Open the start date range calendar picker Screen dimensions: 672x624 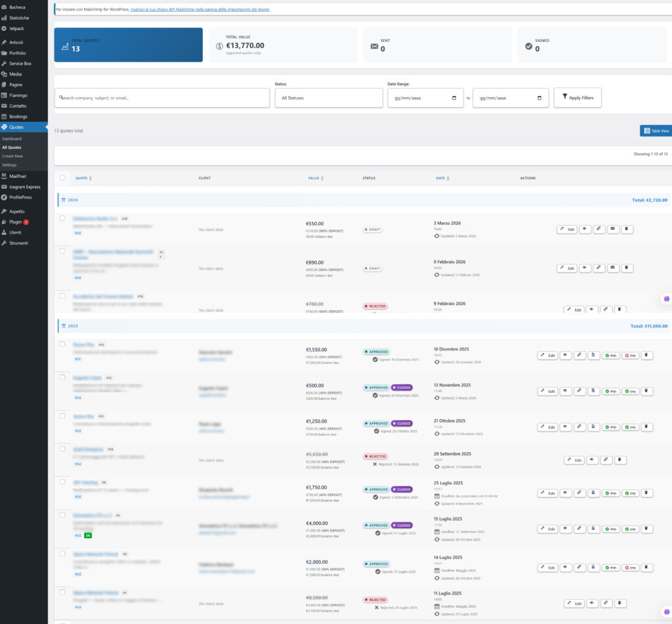pos(454,98)
